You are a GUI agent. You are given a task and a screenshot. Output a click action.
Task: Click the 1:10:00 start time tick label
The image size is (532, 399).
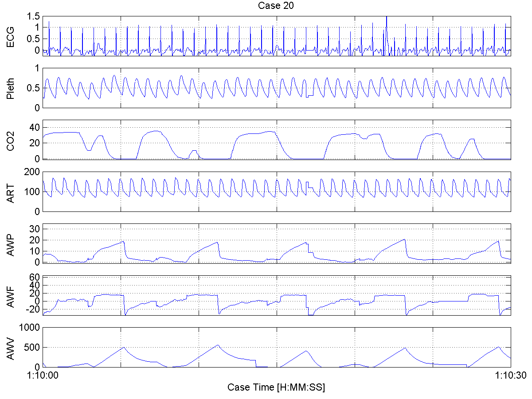[x=43, y=375]
